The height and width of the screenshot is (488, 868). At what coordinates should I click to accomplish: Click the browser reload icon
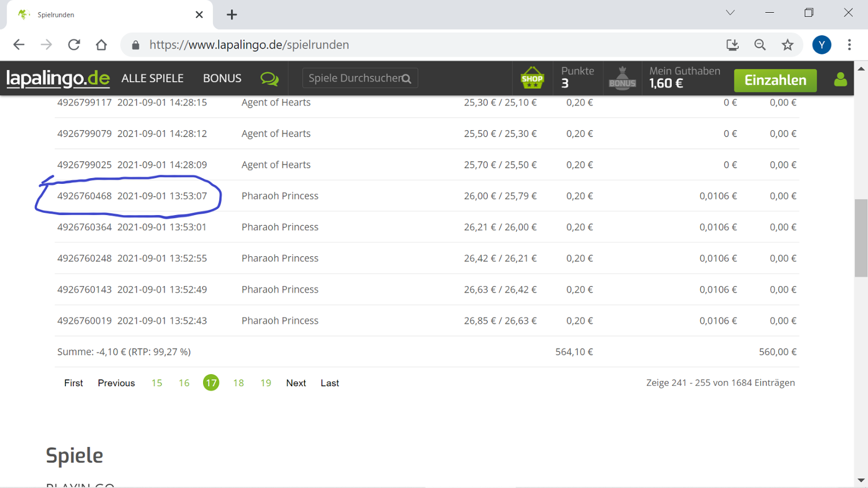point(74,45)
